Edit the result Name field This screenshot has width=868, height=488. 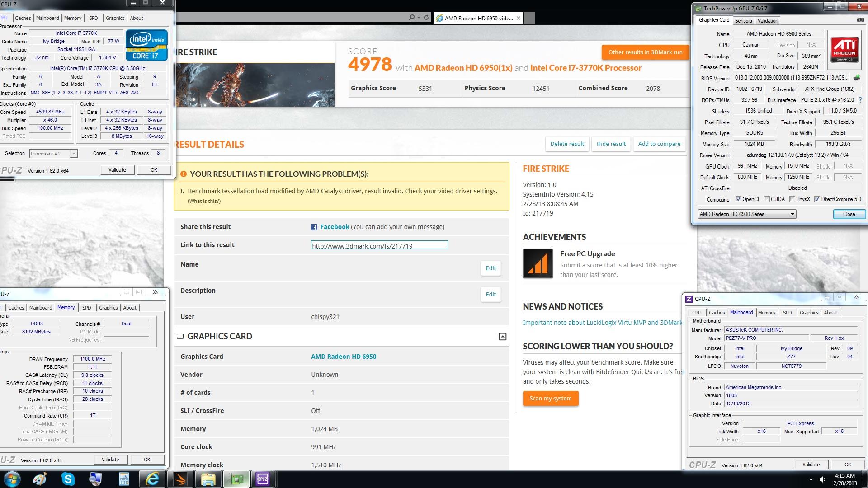click(x=491, y=268)
